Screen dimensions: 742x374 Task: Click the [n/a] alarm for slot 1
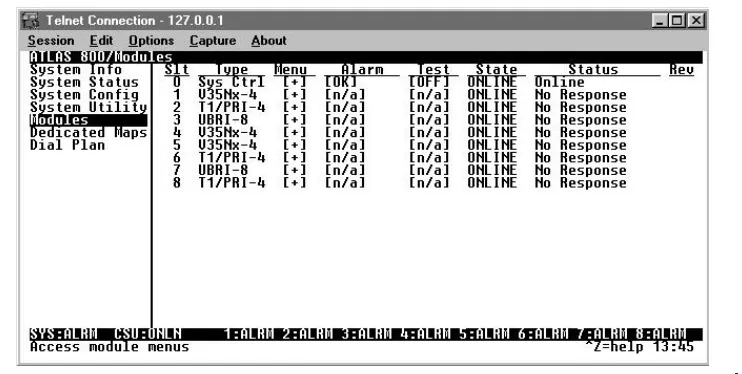coord(345,95)
